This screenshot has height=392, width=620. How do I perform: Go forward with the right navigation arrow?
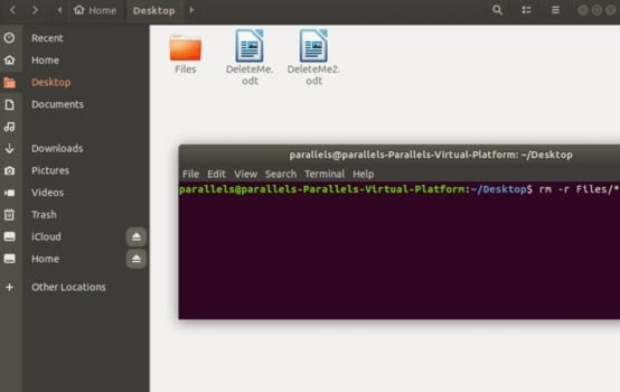click(35, 10)
